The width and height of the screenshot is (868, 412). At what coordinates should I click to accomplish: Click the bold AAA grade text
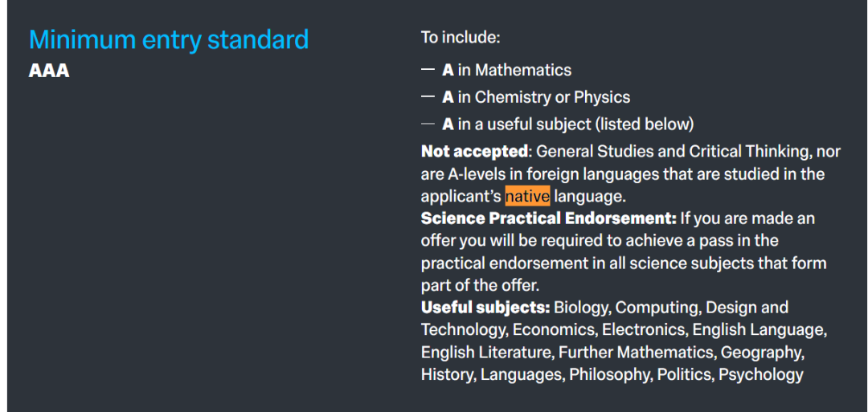pos(49,71)
